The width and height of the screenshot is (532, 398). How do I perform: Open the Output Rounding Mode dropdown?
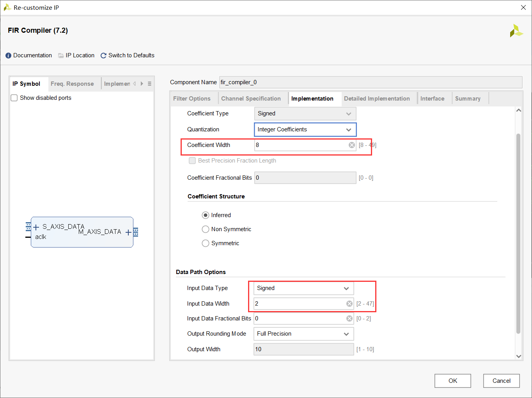pyautogui.click(x=303, y=334)
